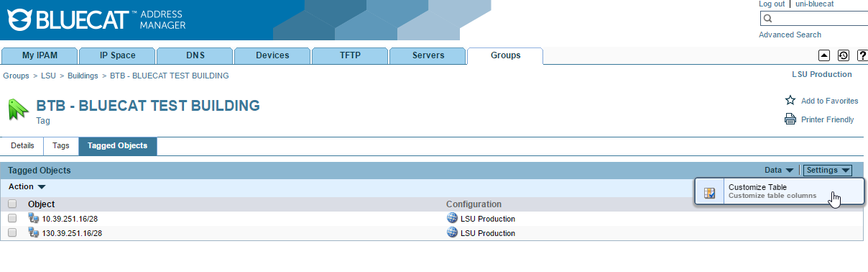
Task: Click the Printer Friendly link text
Action: pyautogui.click(x=828, y=119)
